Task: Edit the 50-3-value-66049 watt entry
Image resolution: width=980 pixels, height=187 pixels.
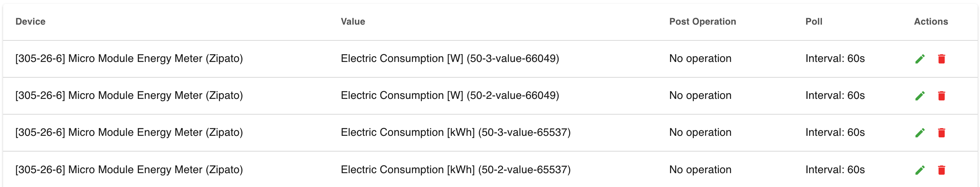Action: coord(920,59)
